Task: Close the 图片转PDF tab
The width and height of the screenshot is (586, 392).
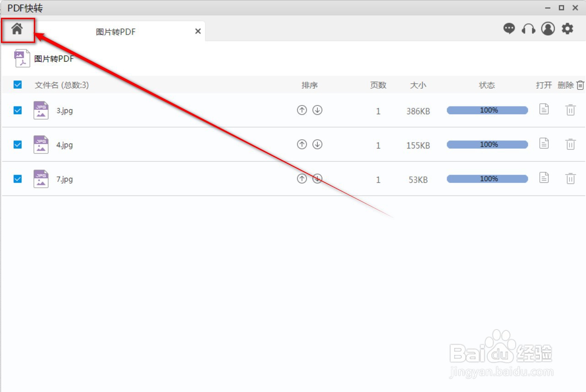Action: pyautogui.click(x=197, y=31)
